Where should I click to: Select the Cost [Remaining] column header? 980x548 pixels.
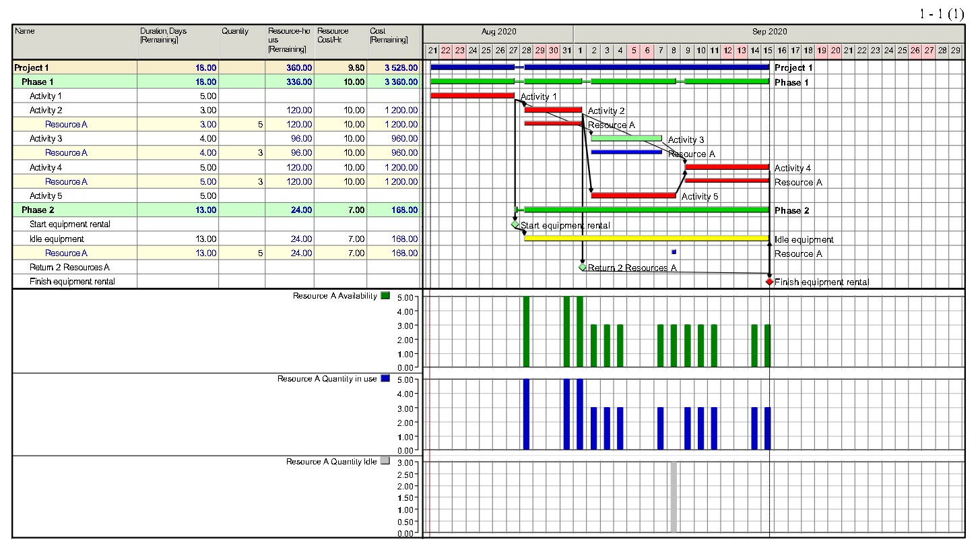(x=394, y=42)
